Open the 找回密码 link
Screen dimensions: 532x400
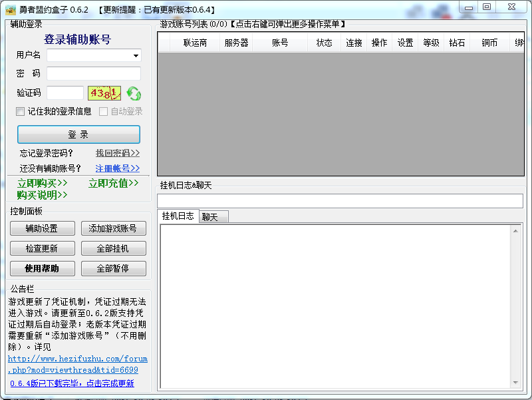point(116,152)
